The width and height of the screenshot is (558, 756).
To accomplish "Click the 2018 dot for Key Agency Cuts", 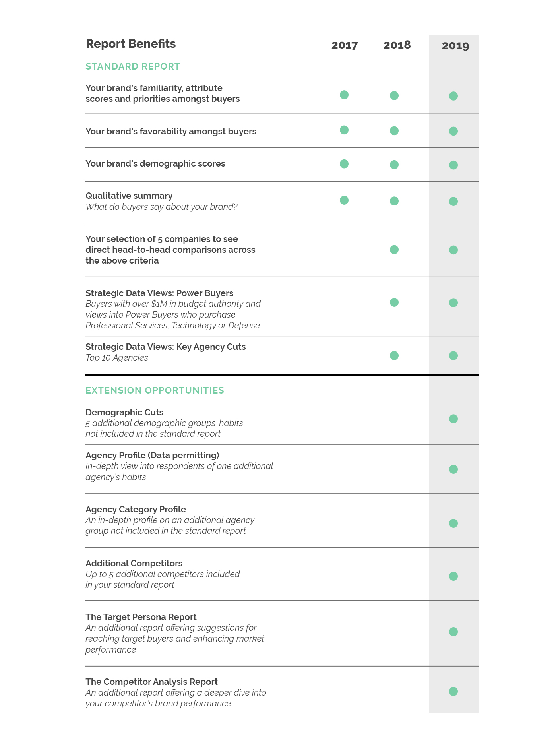I will point(394,356).
